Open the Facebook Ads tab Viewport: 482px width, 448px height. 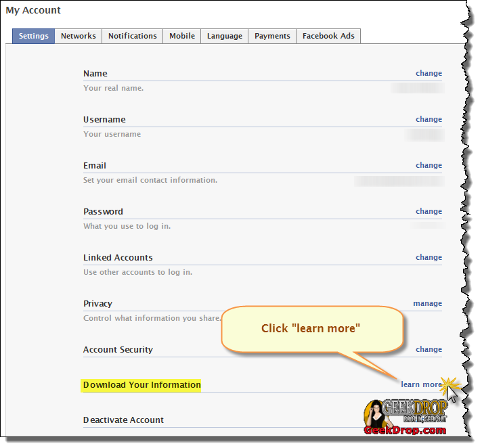tap(328, 36)
